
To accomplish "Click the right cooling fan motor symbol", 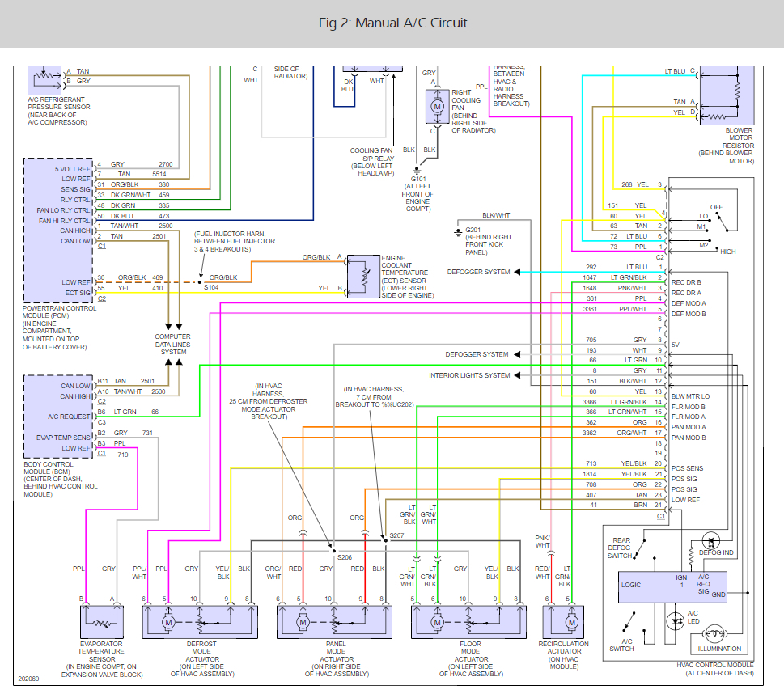I will point(437,107).
